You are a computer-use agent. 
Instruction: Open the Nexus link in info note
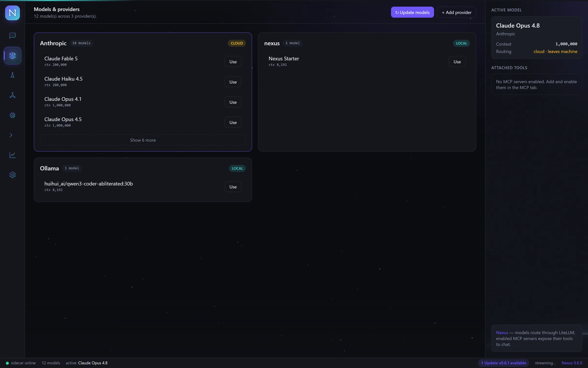click(x=502, y=333)
